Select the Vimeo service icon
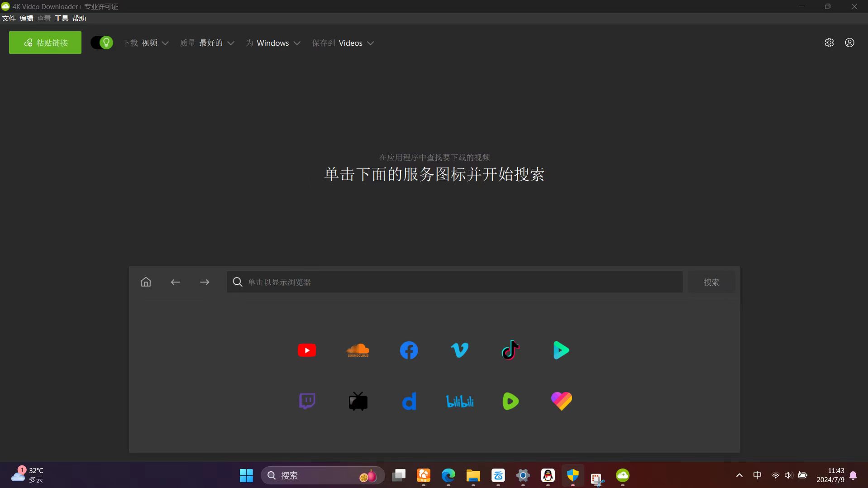Image resolution: width=868 pixels, height=488 pixels. coord(459,349)
